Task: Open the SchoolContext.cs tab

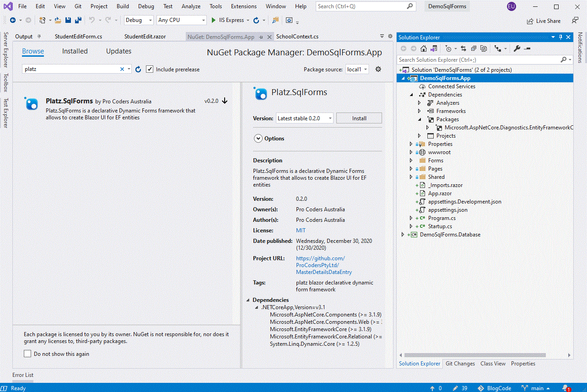Action: pos(297,37)
